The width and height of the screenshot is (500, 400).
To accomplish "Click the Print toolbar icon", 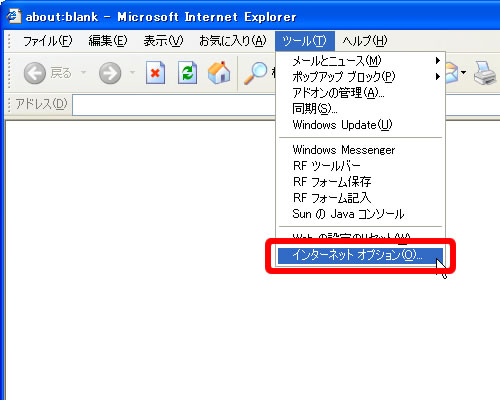I will click(x=486, y=73).
